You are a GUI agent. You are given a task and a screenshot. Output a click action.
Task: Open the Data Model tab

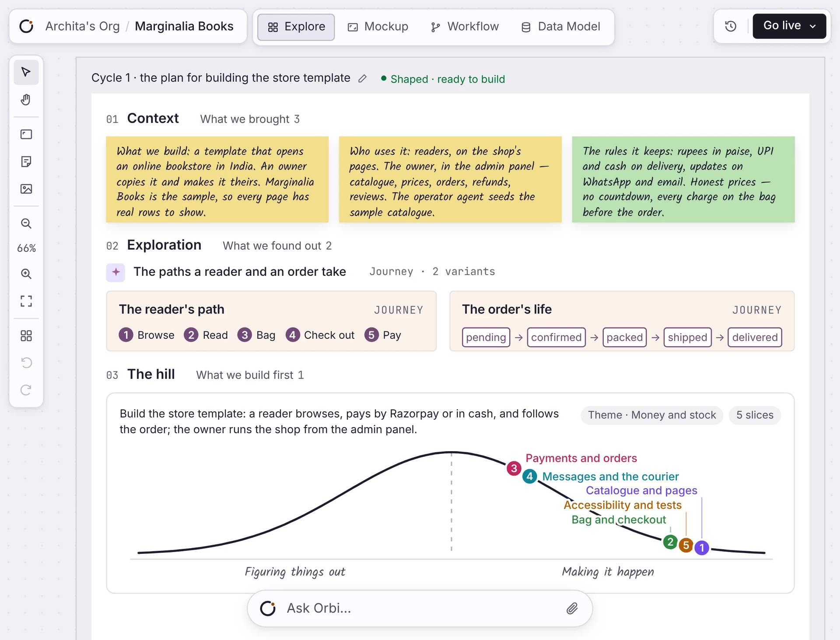560,27
